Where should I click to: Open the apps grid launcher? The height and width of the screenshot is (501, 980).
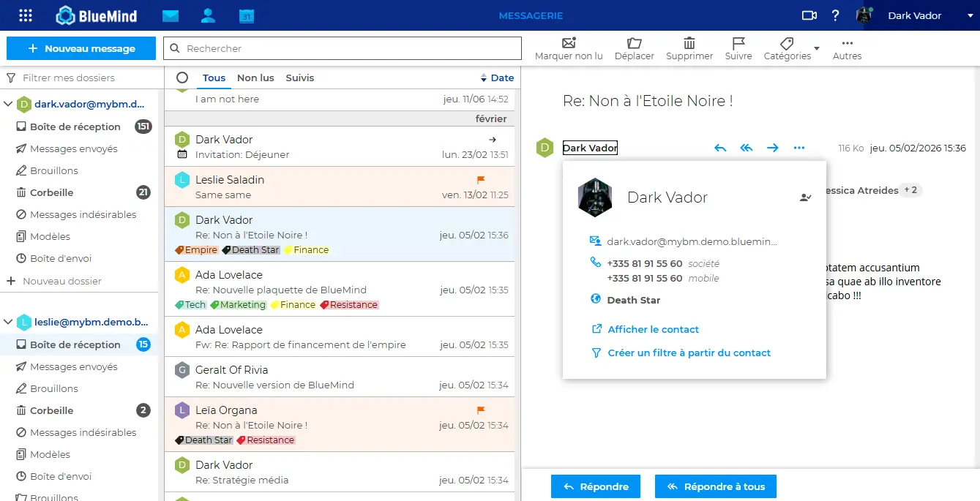[26, 15]
